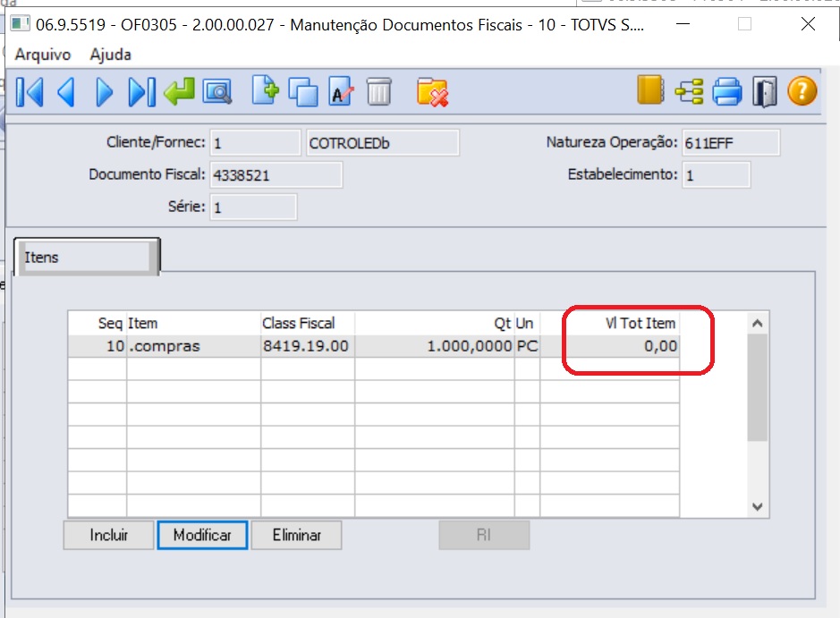
Task: Open the search magnifier icon
Action: click(x=217, y=92)
